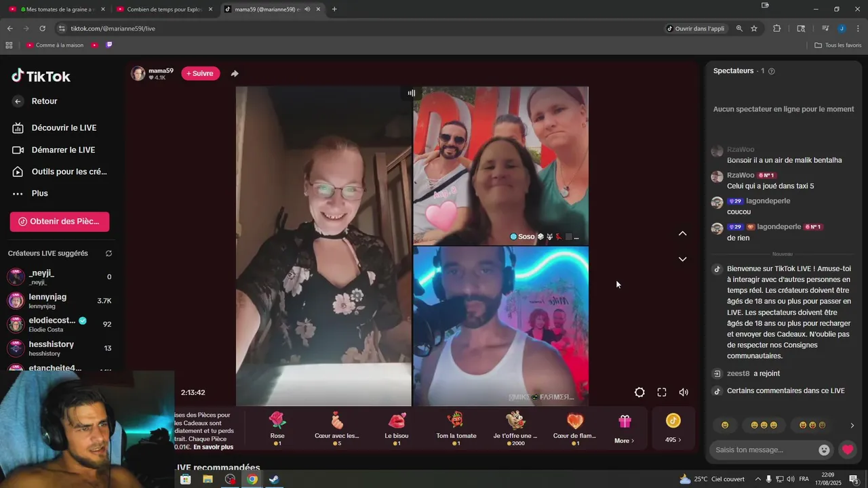This screenshot has width=868, height=488.
Task: Open Chrome from the taskbar
Action: coord(252,479)
